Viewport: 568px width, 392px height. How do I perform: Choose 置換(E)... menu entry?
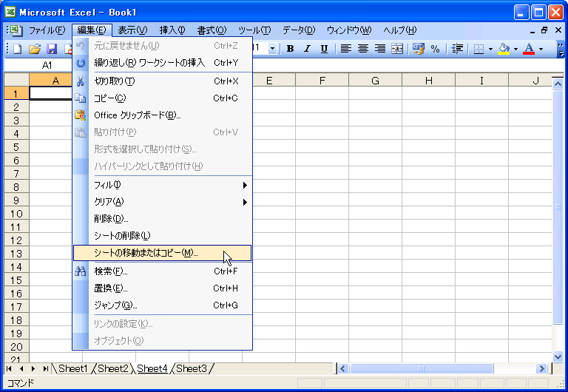162,288
